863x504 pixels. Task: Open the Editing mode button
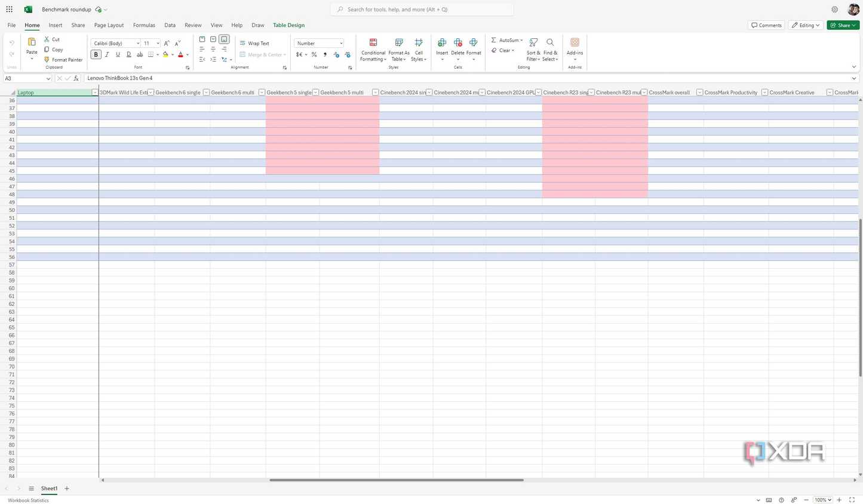806,25
